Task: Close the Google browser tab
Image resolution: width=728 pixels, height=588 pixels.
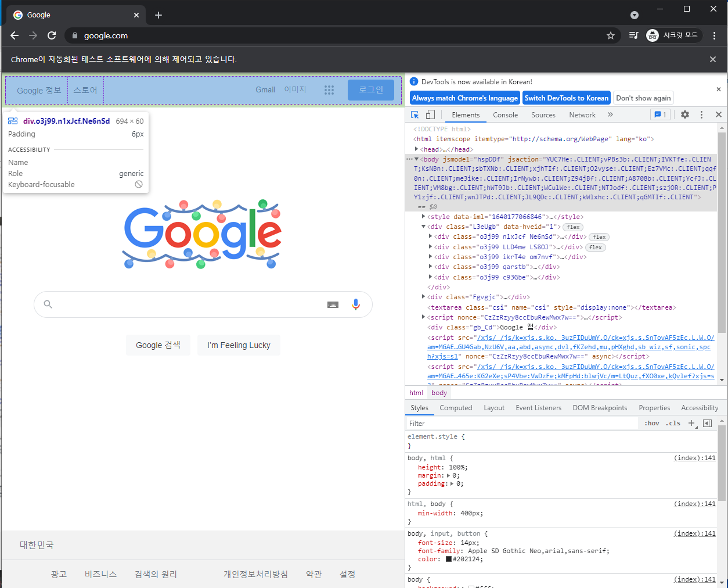Action: [136, 15]
